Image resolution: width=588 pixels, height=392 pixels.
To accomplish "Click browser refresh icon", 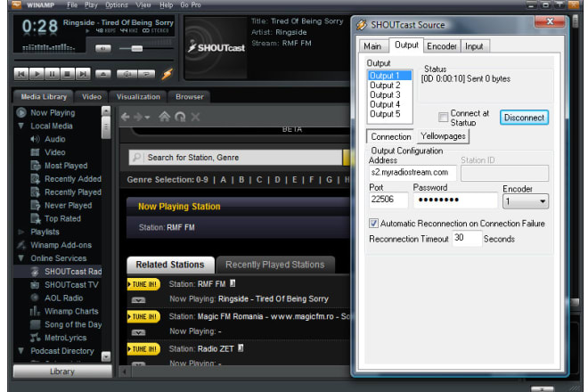I will coord(180,117).
